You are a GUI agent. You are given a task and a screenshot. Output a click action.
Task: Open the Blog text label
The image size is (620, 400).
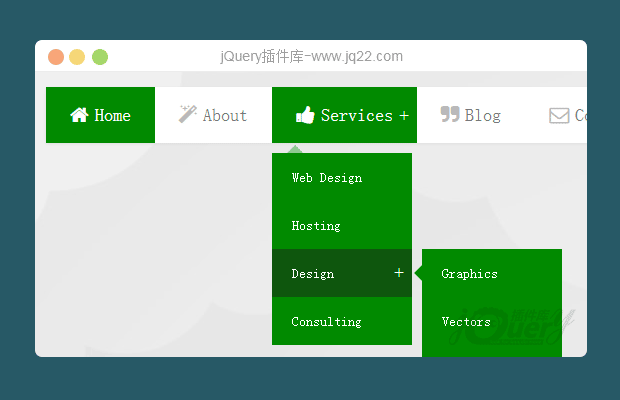[x=482, y=116]
